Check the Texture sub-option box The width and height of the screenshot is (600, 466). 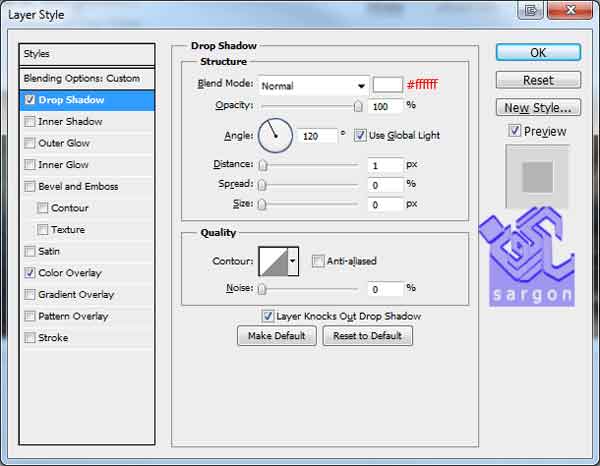coord(42,230)
